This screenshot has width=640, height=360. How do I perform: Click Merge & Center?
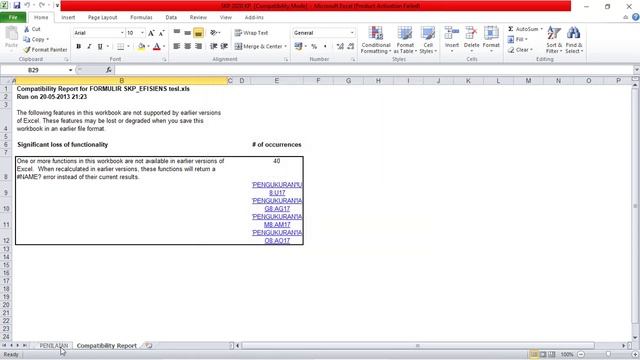click(259, 47)
